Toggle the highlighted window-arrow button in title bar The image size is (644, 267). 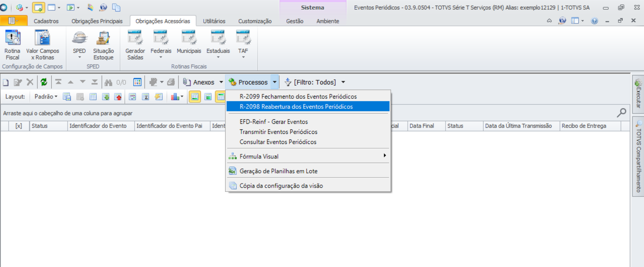[38, 7]
